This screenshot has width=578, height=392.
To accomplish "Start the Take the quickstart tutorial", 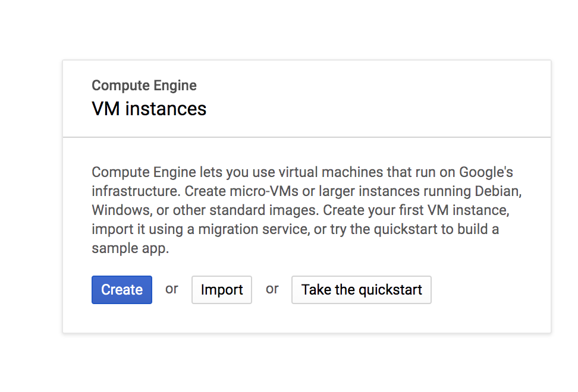I will click(362, 290).
